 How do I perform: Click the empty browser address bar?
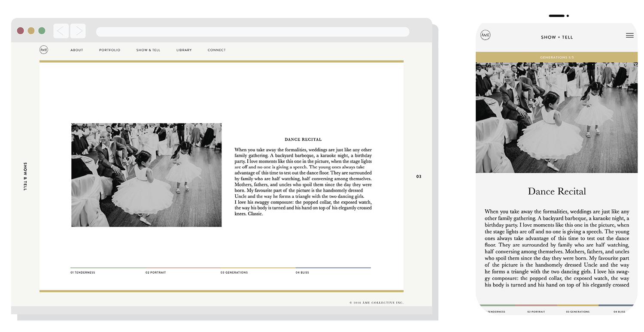click(252, 32)
